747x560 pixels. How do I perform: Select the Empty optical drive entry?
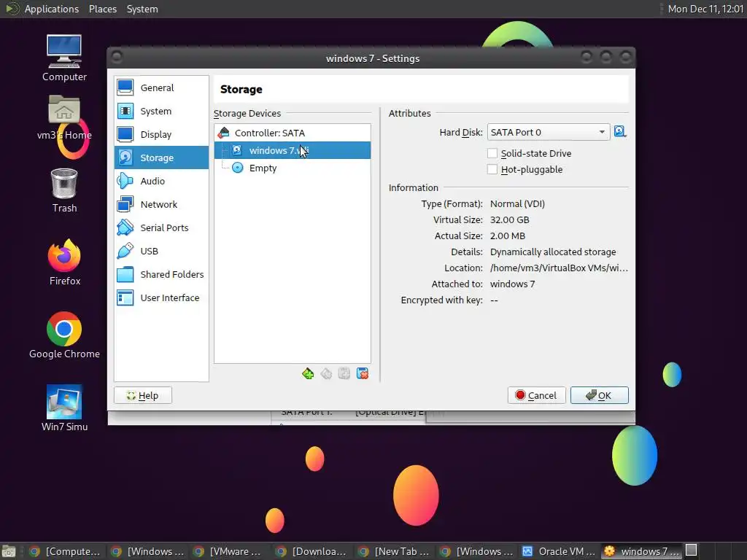tap(292, 168)
